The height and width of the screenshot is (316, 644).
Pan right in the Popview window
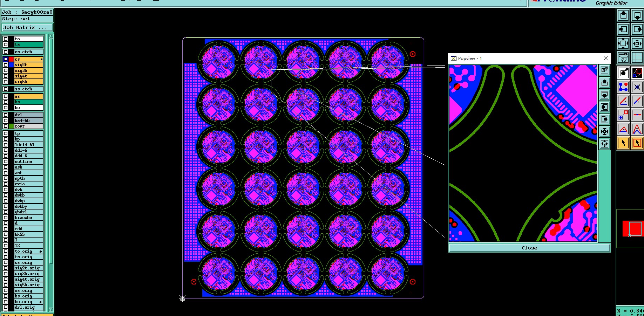click(604, 119)
